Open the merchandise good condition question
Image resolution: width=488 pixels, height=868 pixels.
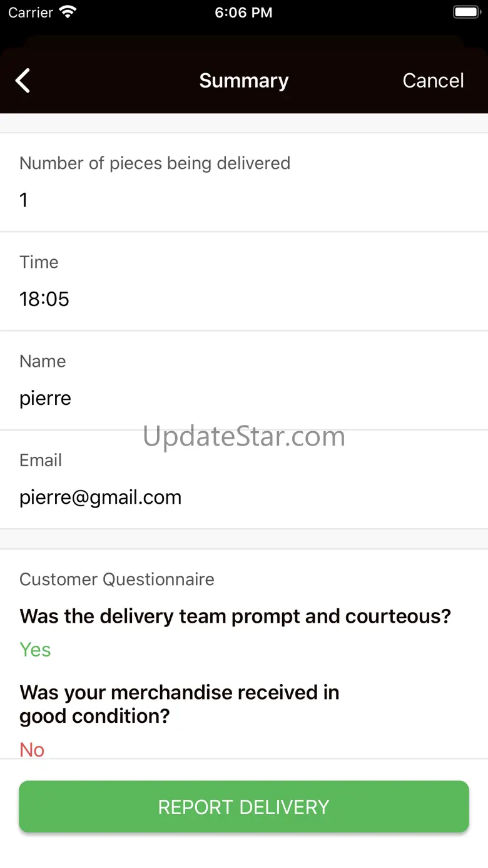point(180,704)
